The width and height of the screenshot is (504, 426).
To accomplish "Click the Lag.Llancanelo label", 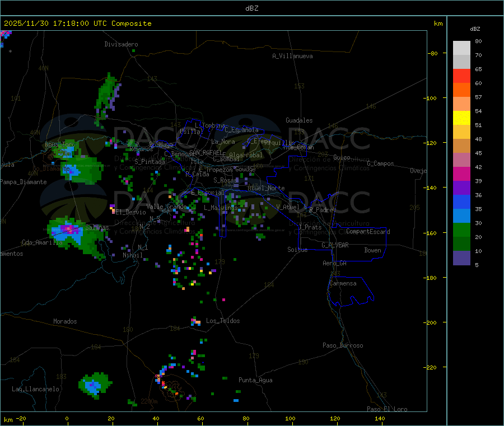I will [x=36, y=389].
